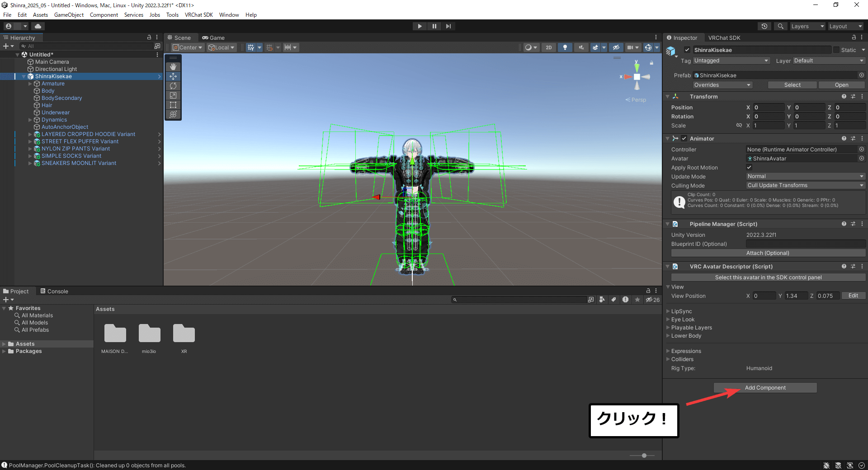Toggle scene audio icon

pos(581,47)
